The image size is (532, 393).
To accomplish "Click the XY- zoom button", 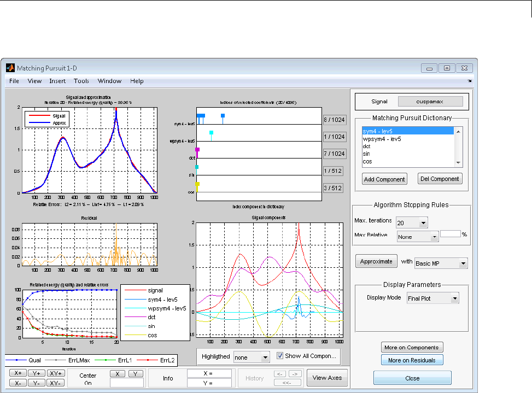I will point(56,382).
